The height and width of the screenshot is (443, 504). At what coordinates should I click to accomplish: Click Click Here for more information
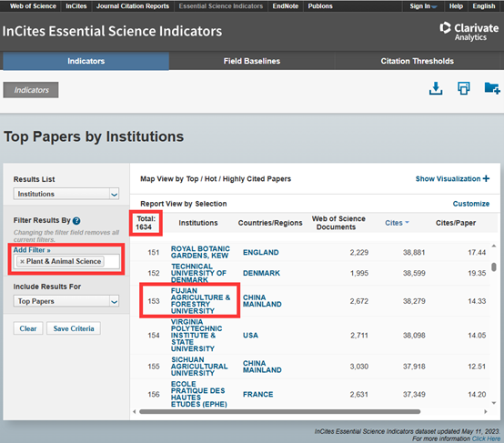486,438
